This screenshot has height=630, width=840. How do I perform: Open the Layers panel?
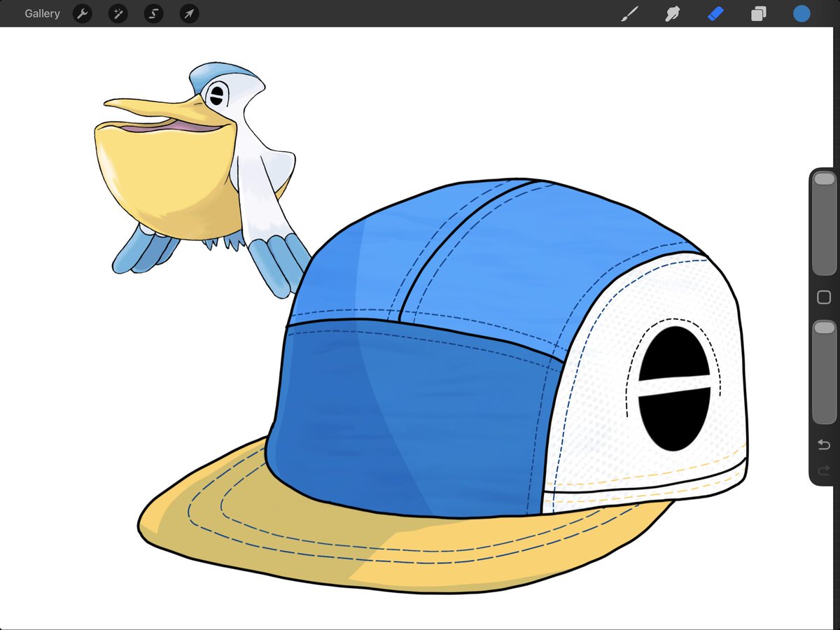758,13
